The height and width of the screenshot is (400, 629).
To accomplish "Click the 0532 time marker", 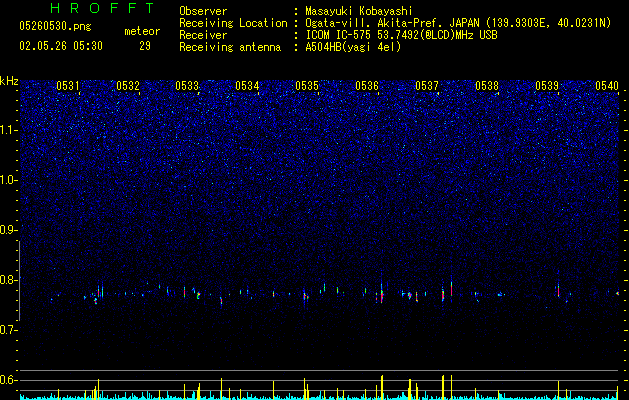I will pos(128,85).
